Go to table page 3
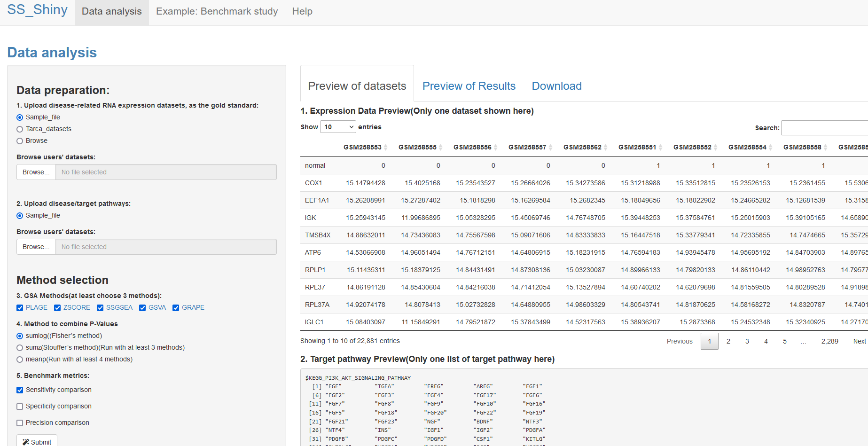868x446 pixels. 747,341
